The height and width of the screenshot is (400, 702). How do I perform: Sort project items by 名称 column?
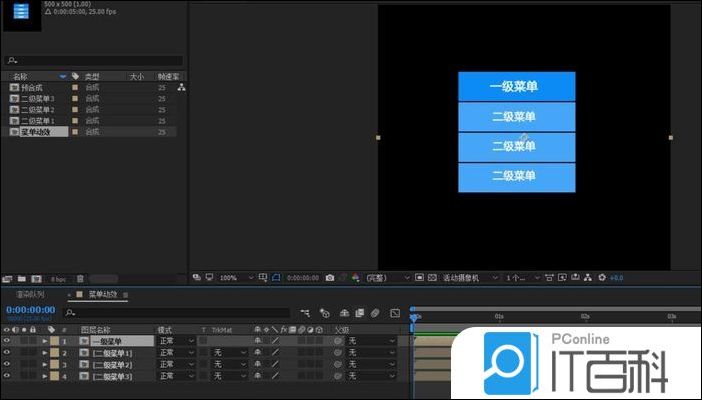(x=20, y=77)
